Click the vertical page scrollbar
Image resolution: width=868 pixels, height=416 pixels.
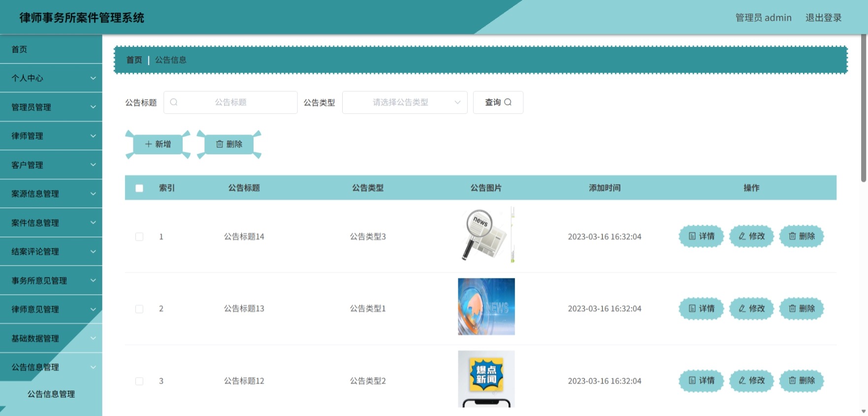[x=864, y=108]
